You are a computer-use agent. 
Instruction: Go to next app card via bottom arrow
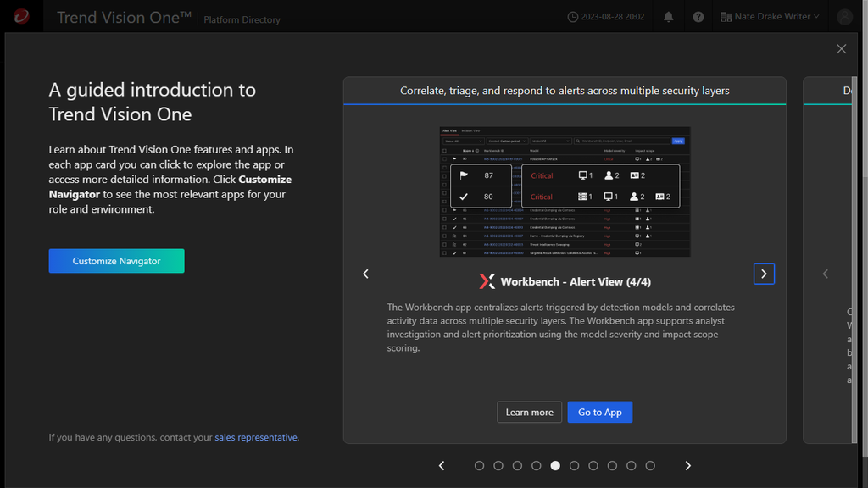pyautogui.click(x=687, y=465)
